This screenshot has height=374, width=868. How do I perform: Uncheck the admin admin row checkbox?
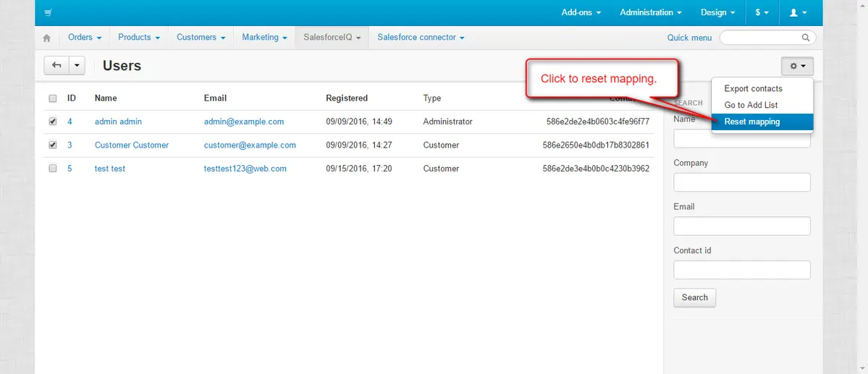tap(53, 122)
